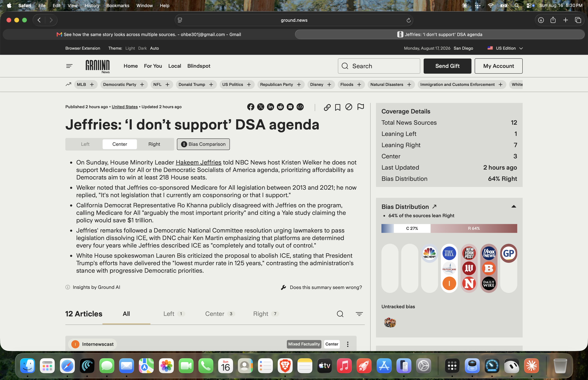Go to the For You page
Screen dimensions: 588x380
153,66
